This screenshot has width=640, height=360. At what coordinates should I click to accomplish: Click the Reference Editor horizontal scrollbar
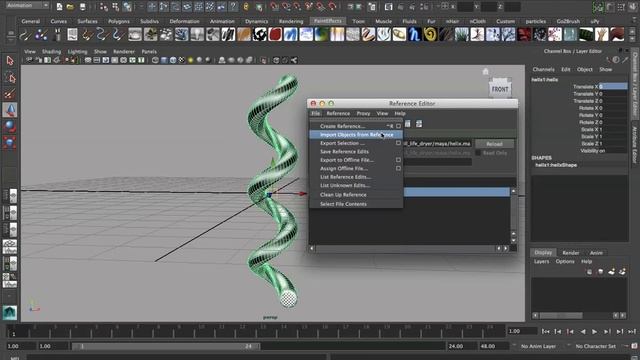(x=405, y=248)
